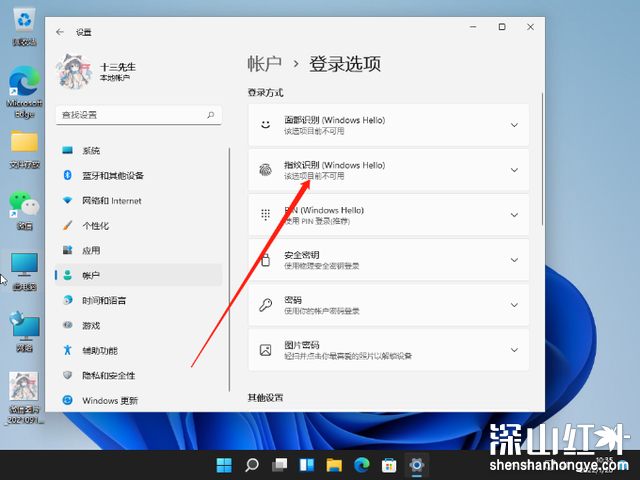Click the face recognition smiley icon
This screenshot has height=480, width=640.
266,124
